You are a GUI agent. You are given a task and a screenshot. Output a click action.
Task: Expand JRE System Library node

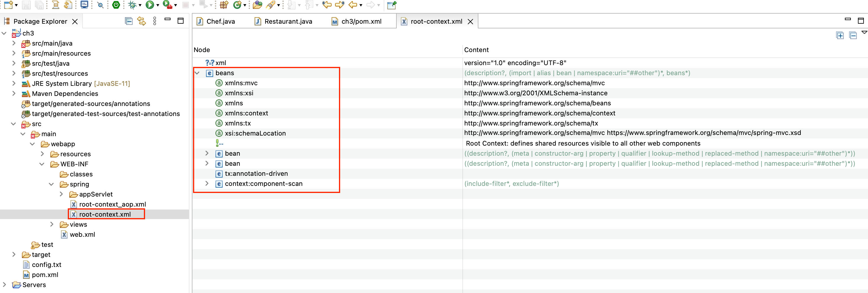[x=14, y=83]
